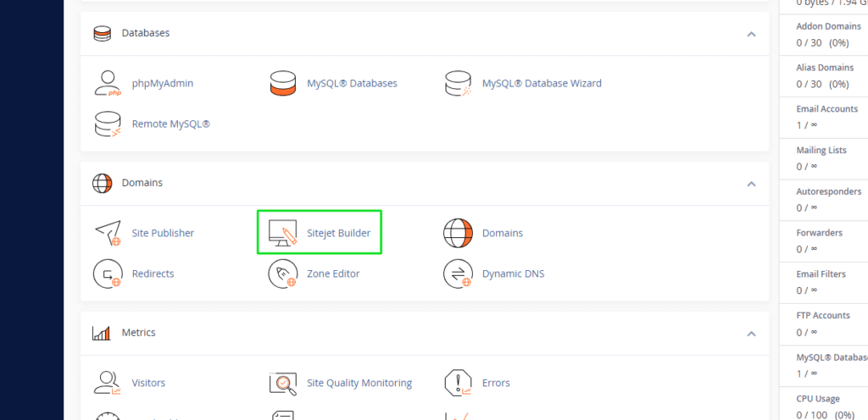868x420 pixels.
Task: Open Site Quality Monitoring link
Action: pyautogui.click(x=359, y=383)
